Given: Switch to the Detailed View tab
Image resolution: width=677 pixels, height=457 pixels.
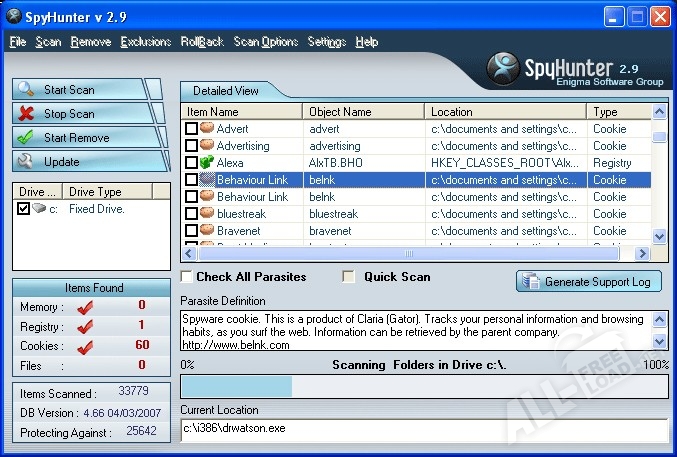Looking at the screenshot, I should [226, 91].
